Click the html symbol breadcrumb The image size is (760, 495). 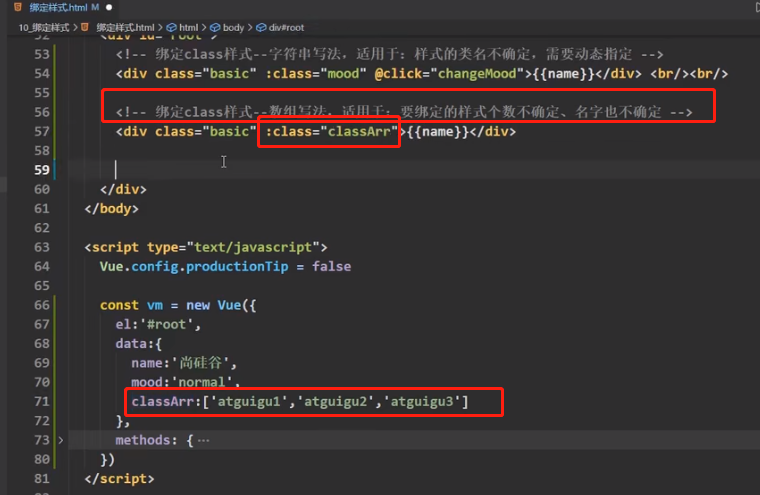(189, 28)
